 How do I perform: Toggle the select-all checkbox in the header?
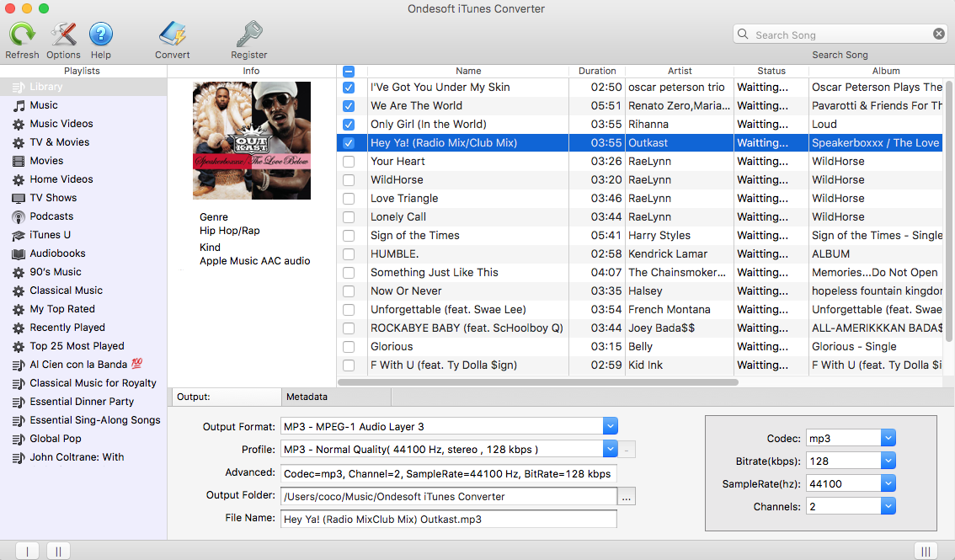(x=349, y=72)
